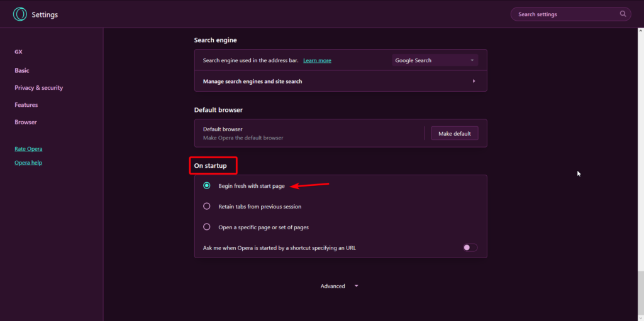
Task: Open the Learn more link
Action: [317, 60]
